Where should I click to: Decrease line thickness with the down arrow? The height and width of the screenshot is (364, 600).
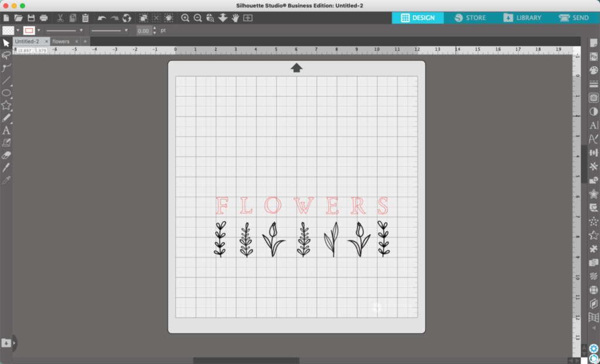[155, 33]
